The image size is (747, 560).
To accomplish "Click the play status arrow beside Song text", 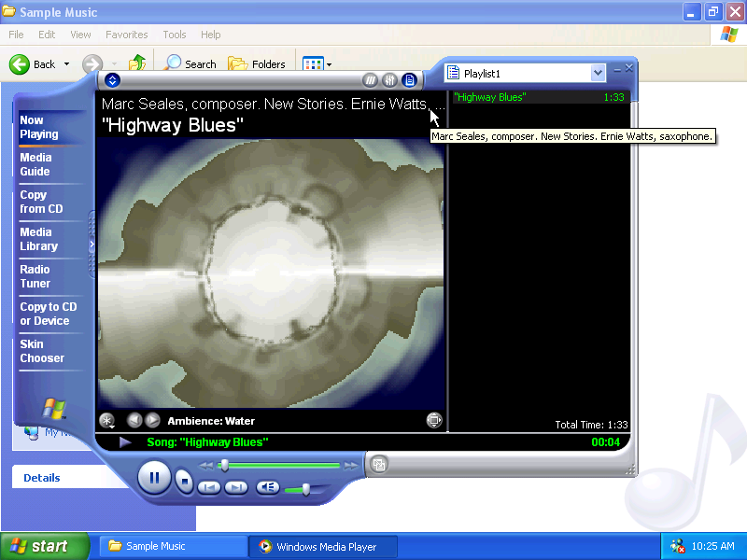I will (125, 442).
